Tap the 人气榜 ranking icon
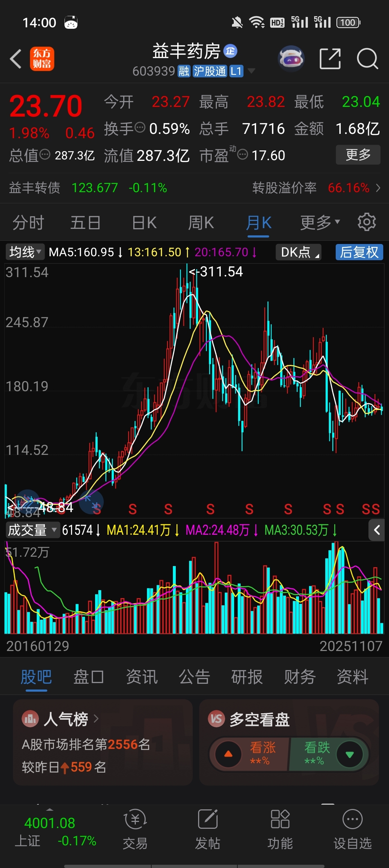The height and width of the screenshot is (868, 389). 30,719
